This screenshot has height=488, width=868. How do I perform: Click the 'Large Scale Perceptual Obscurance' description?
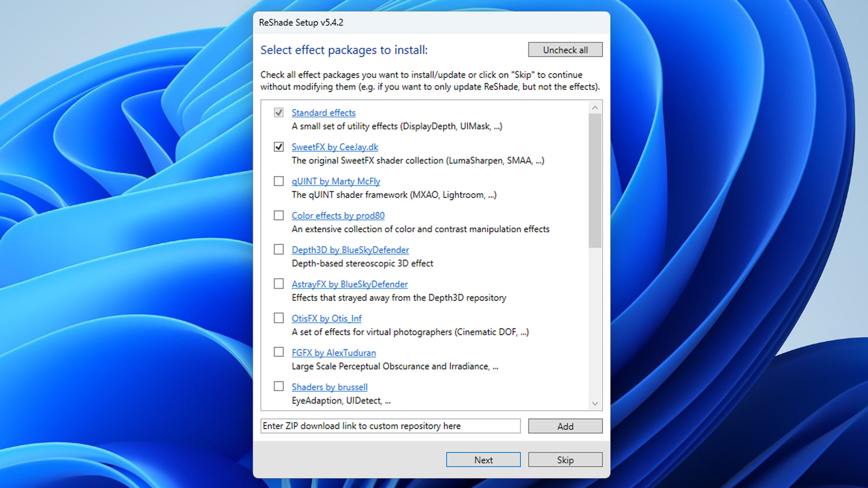tap(395, 366)
